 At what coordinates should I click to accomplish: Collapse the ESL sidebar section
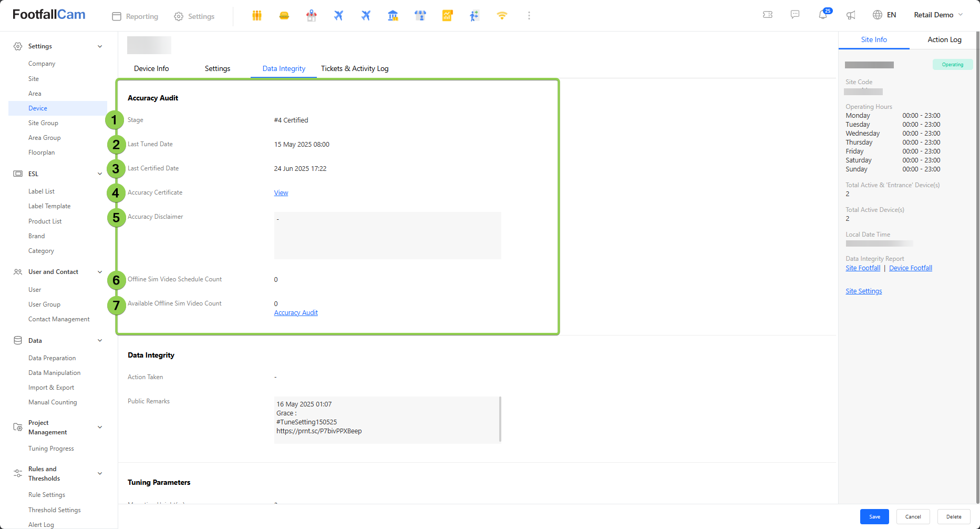(100, 174)
